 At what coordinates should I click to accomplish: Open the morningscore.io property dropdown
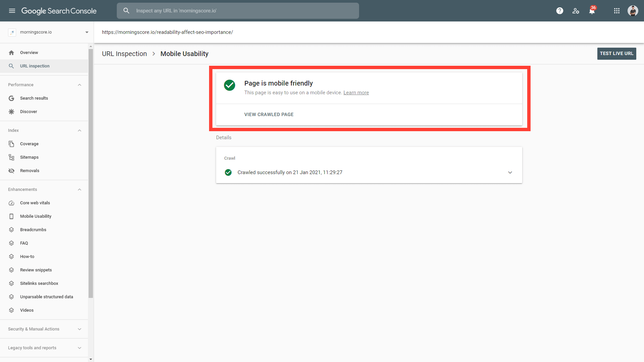tap(87, 32)
